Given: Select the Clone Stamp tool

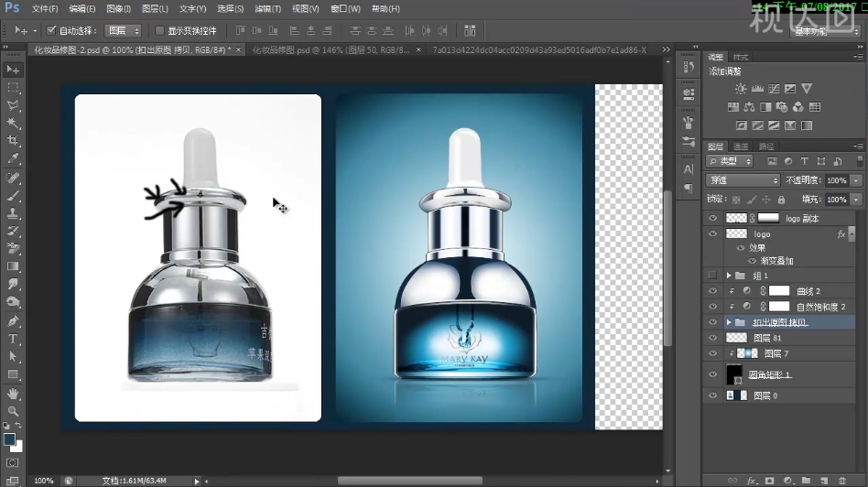Looking at the screenshot, I should click(x=13, y=213).
